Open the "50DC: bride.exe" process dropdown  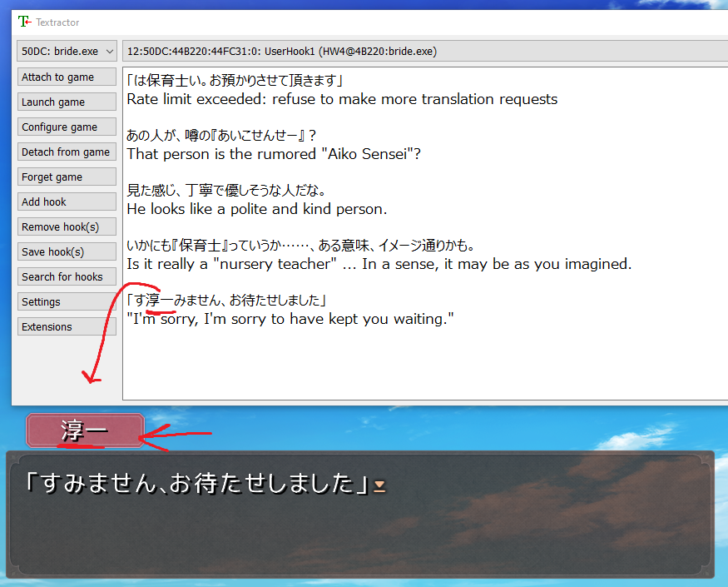click(x=66, y=51)
